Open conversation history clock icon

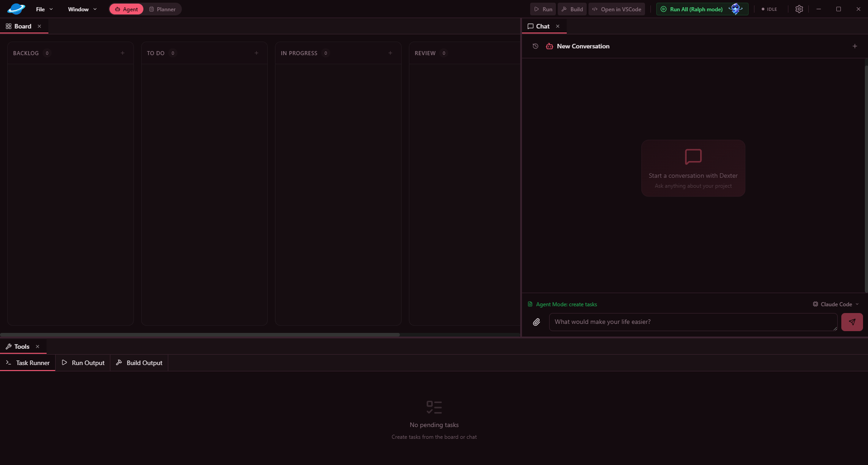[x=535, y=46]
